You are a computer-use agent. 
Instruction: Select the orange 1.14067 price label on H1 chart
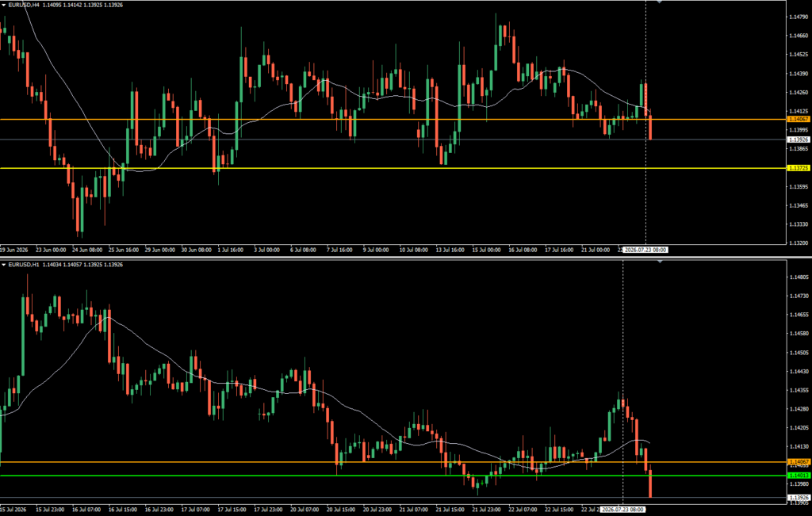(798, 461)
